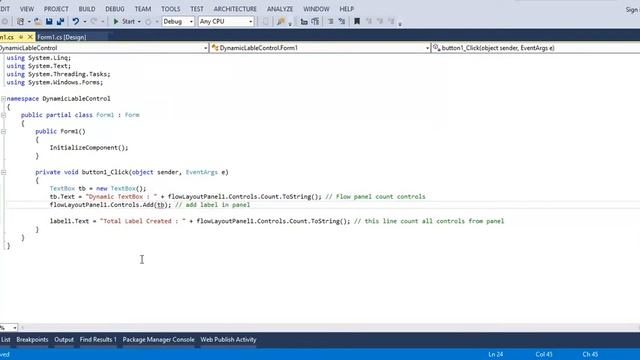Toggle a bookmark with the bookmark icon

tap(357, 21)
